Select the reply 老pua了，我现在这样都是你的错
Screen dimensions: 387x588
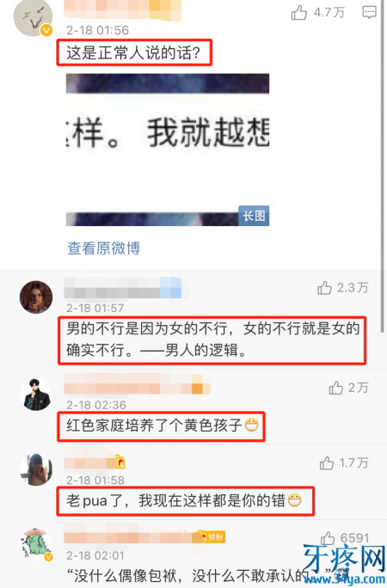click(186, 501)
